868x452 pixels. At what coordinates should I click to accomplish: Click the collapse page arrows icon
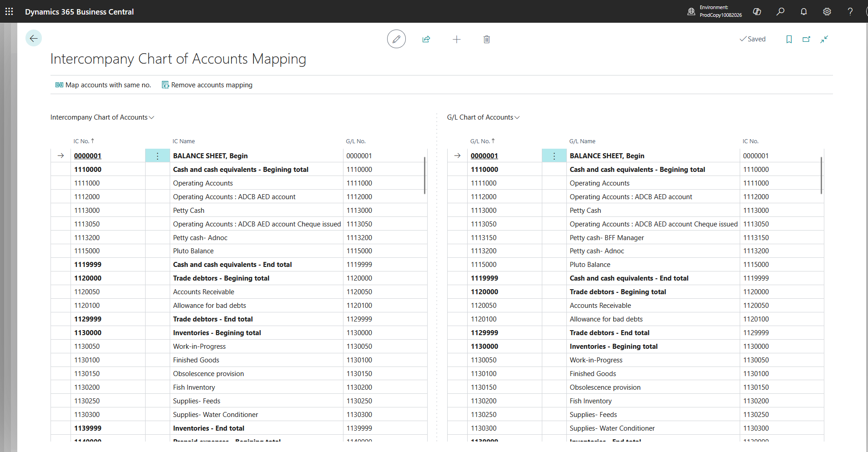click(824, 39)
